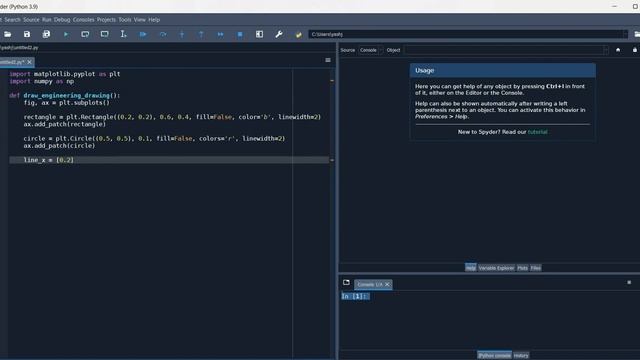Select the Help pane tab

(471, 268)
